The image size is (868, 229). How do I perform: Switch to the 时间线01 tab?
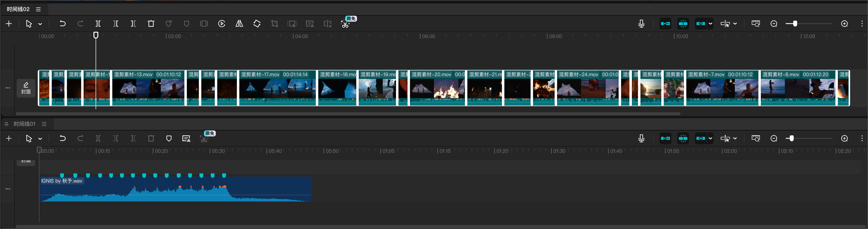pyautogui.click(x=24, y=124)
